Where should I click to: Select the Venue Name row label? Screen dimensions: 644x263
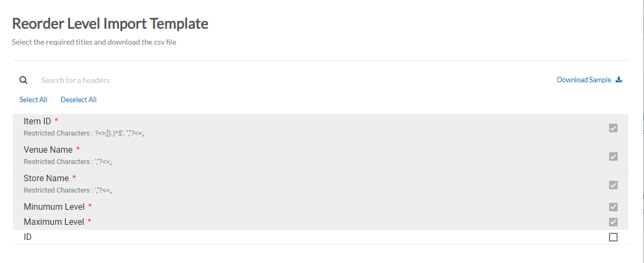coord(48,150)
